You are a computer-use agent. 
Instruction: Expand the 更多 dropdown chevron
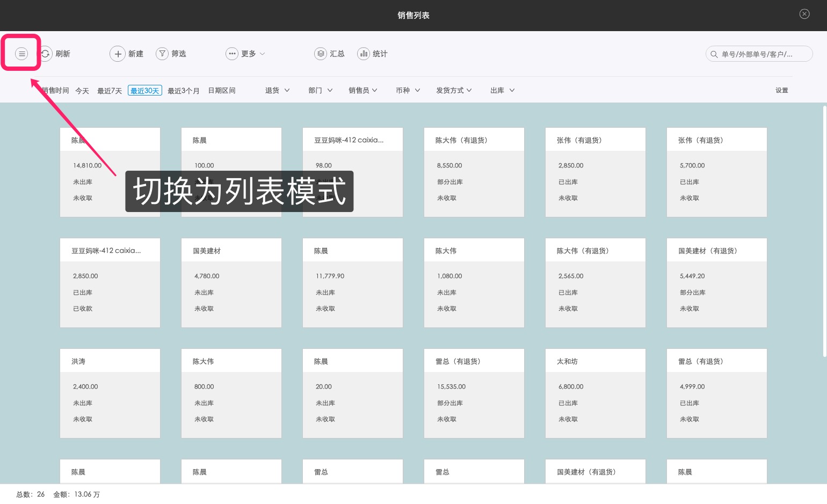(x=262, y=54)
